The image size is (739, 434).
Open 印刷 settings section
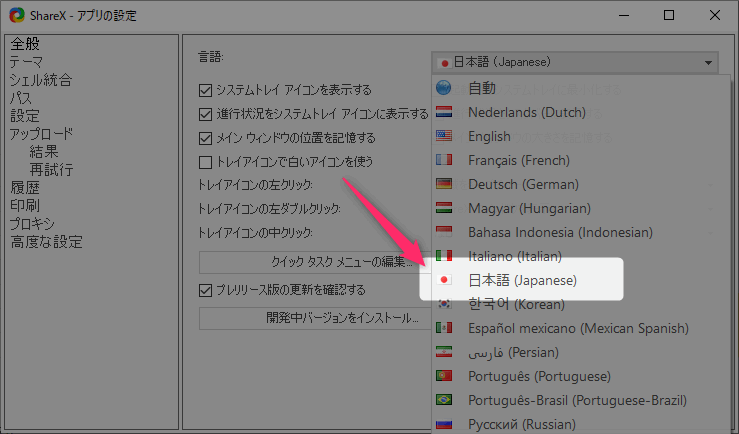25,205
